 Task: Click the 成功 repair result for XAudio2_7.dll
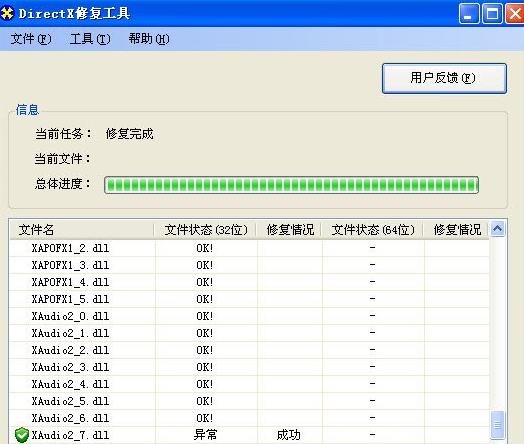tap(289, 435)
